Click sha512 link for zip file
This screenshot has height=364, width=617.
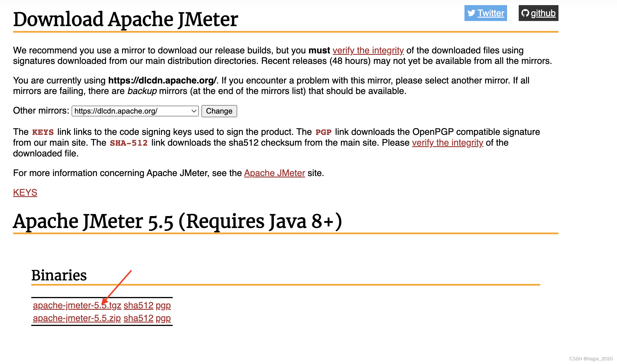[x=138, y=318]
